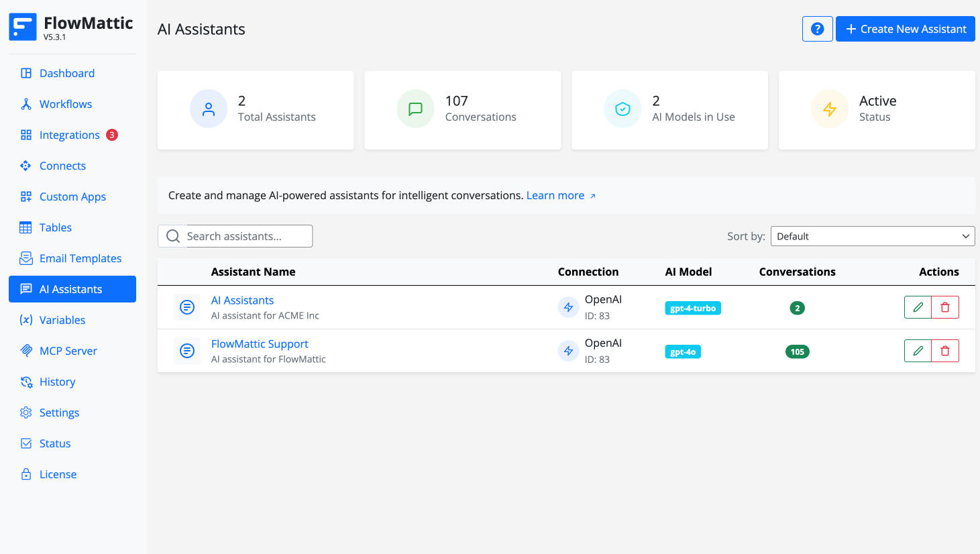
Task: Open Settings in the left navigation
Action: [59, 412]
